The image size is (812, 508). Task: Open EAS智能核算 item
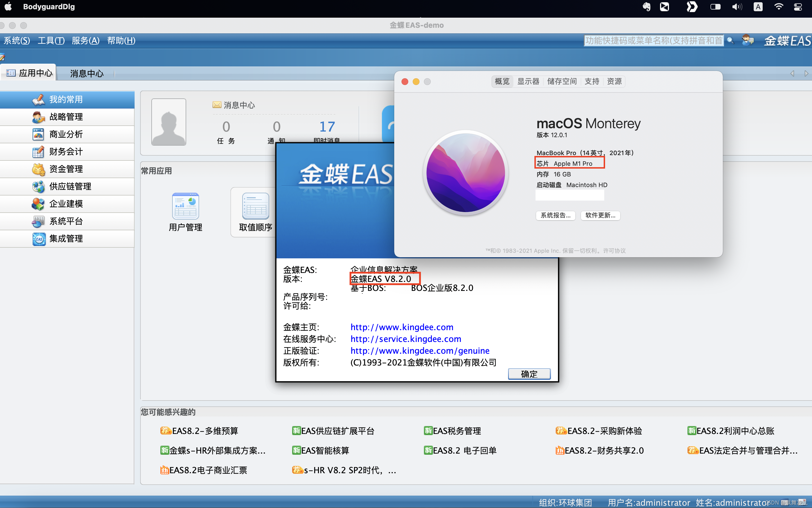pyautogui.click(x=320, y=450)
